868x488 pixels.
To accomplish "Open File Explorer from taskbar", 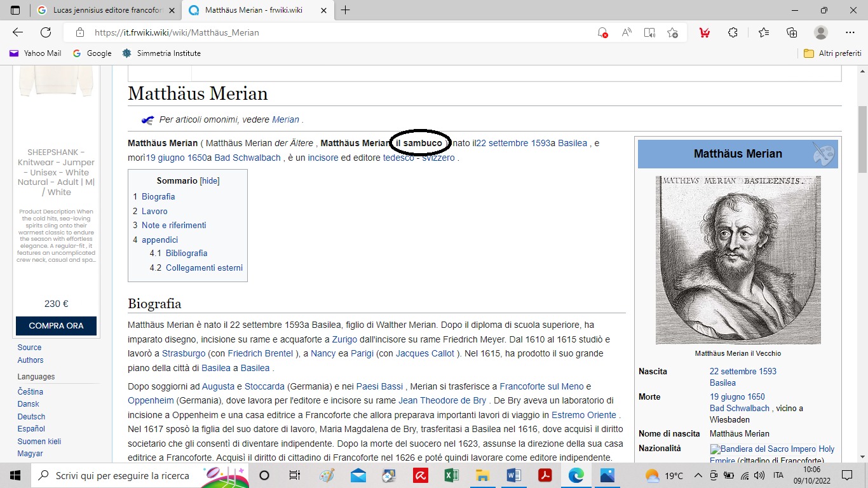I will (482, 475).
